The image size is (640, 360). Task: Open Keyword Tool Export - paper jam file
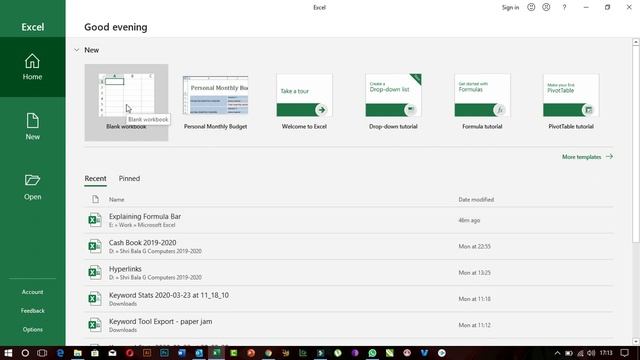pyautogui.click(x=349, y=325)
